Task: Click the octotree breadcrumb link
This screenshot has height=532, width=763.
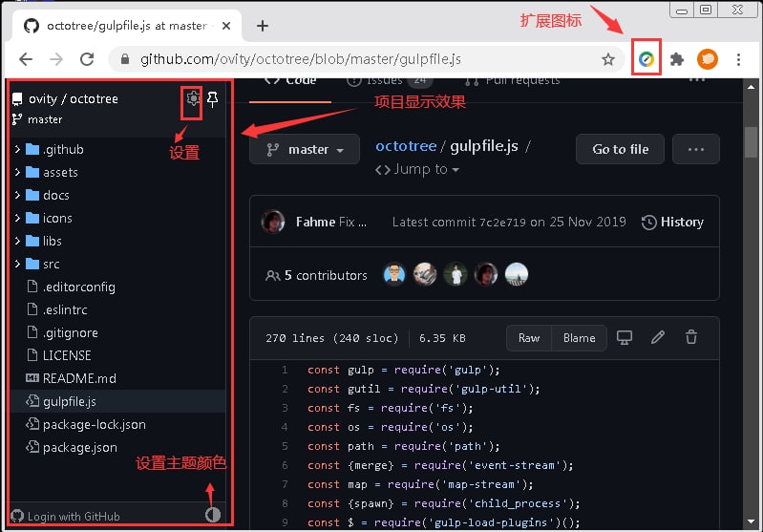Action: click(406, 146)
